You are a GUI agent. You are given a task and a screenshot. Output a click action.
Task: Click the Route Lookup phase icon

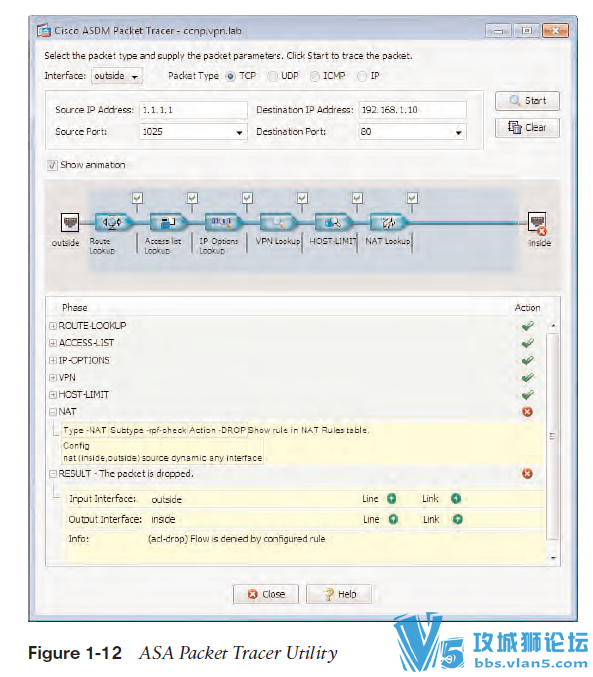(x=113, y=223)
